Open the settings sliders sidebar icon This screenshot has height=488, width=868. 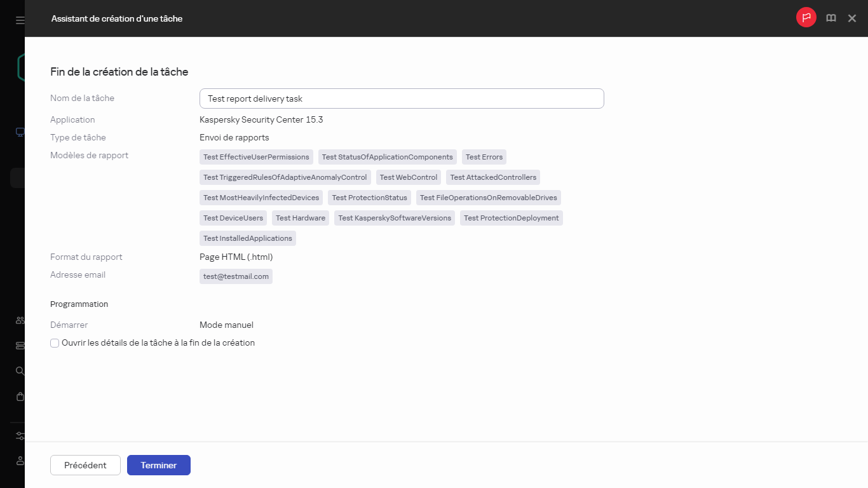[20, 436]
